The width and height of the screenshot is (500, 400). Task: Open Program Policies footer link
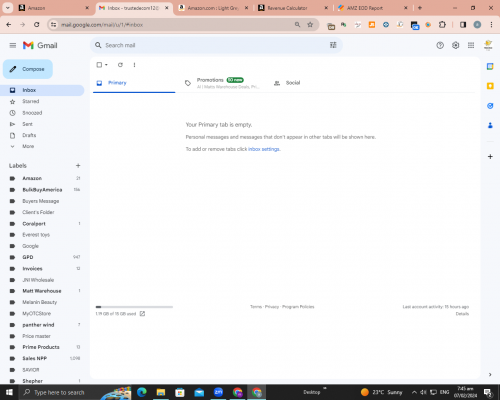click(298, 307)
